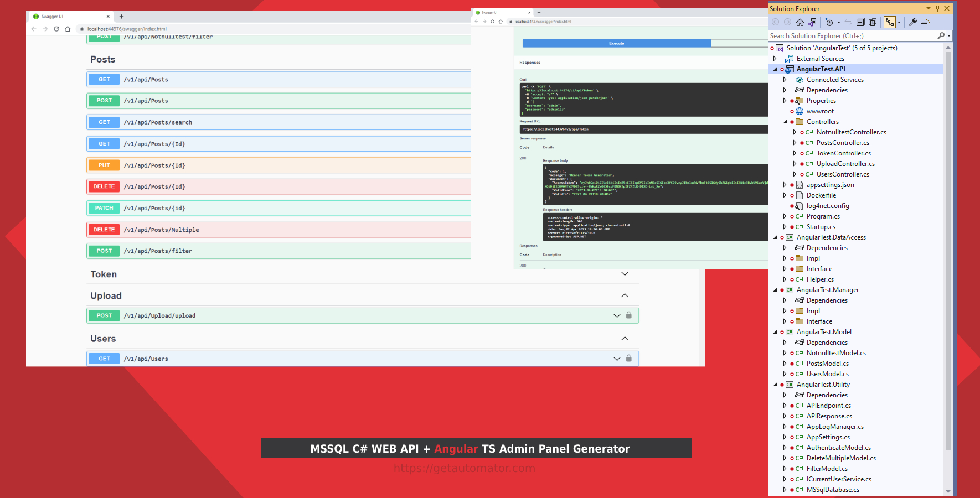Screen dimensions: 980x498
Task: Click the Show All Files icon
Action: point(873,22)
